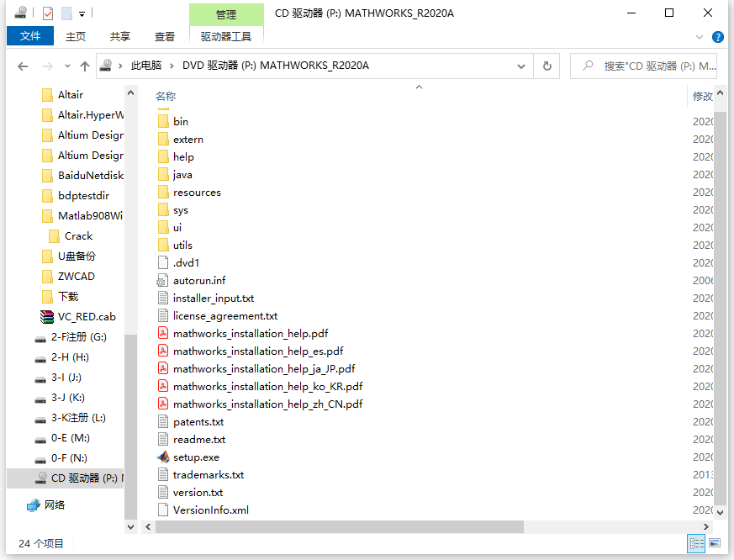The height and width of the screenshot is (560, 734).
Task: Switch to large icons view layout
Action: pyautogui.click(x=715, y=544)
